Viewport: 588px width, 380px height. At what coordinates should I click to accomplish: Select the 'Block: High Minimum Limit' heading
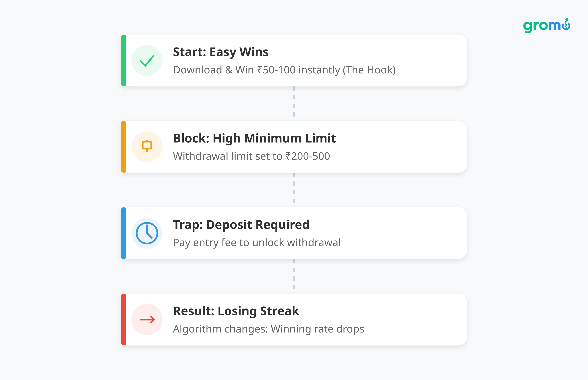(254, 138)
